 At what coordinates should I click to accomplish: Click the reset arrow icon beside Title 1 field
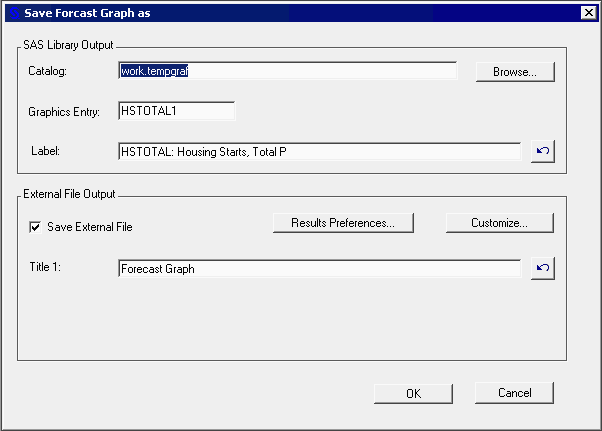[x=542, y=269]
